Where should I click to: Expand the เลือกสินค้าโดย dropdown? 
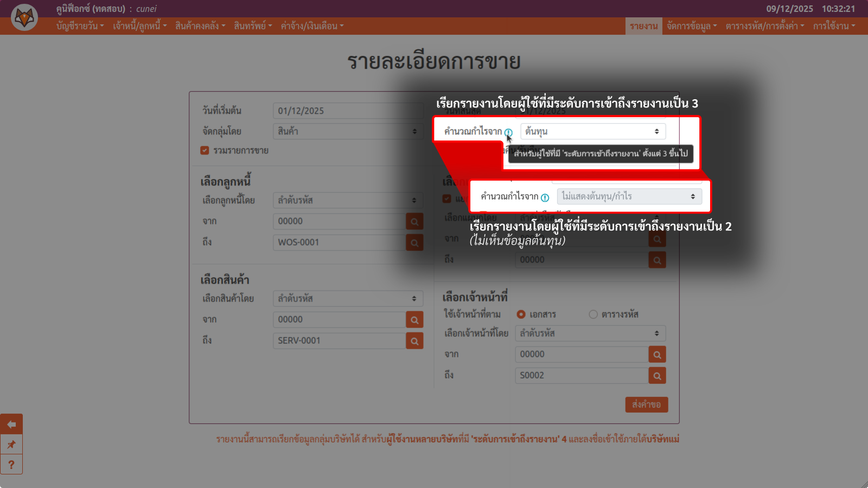click(347, 299)
